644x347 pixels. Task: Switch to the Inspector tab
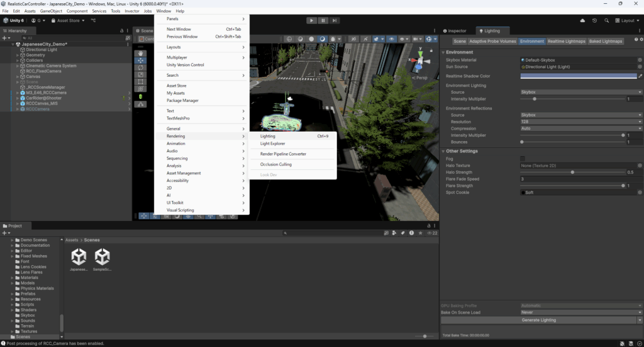[455, 31]
